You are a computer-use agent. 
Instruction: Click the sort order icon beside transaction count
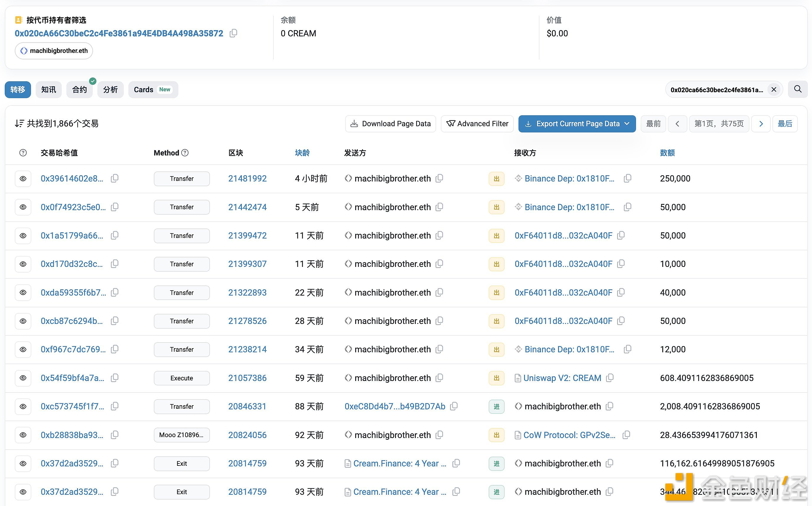[19, 124]
